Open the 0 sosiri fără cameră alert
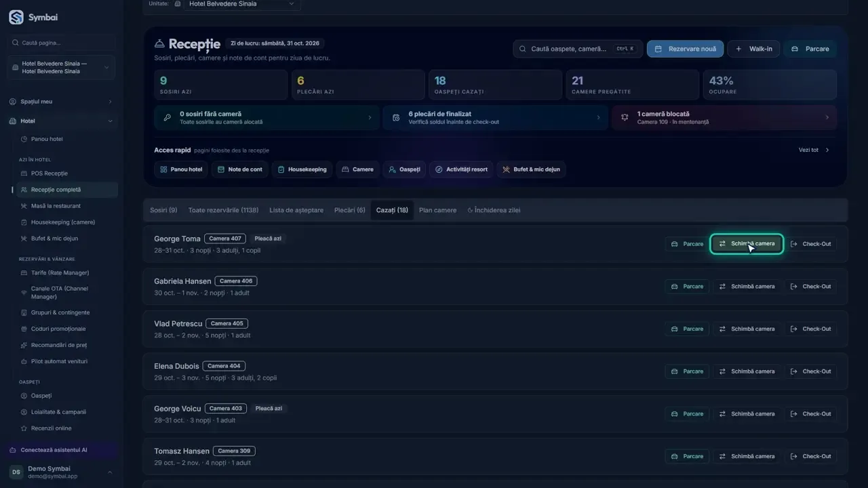Screen dimensions: 868x488 (267, 118)
